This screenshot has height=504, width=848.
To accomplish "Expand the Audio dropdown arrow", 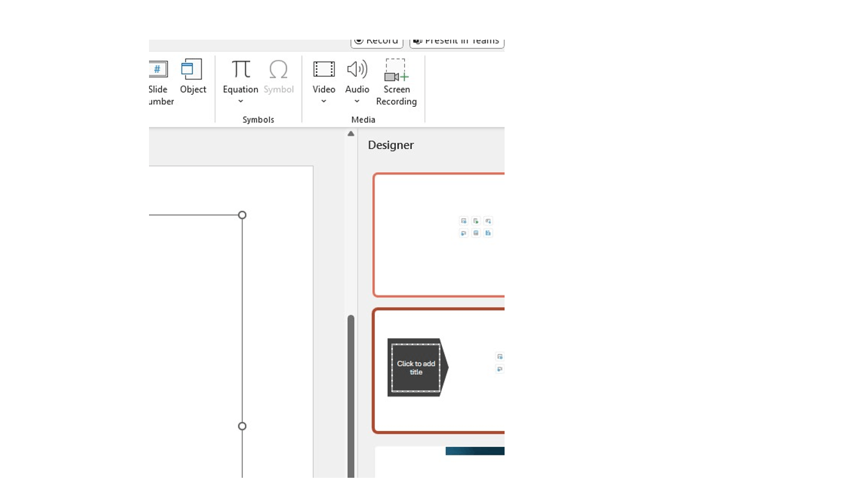I will click(x=357, y=102).
